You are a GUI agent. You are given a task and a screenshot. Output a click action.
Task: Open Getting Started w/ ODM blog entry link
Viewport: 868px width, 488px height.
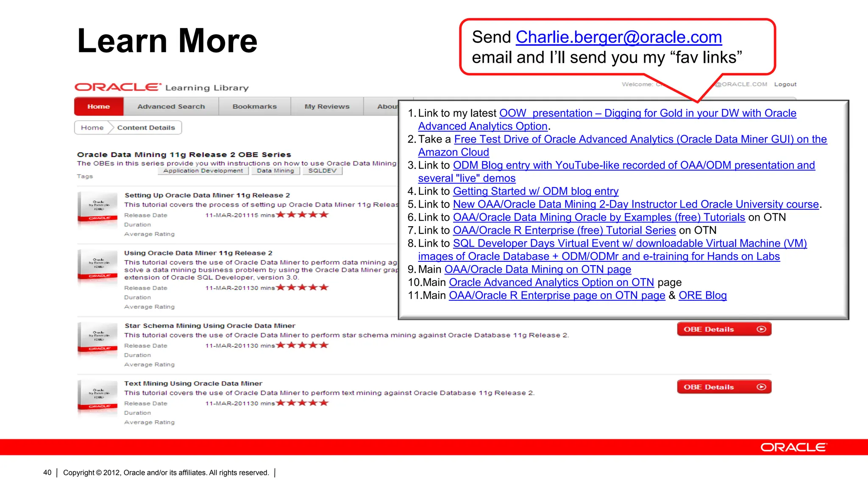536,191
